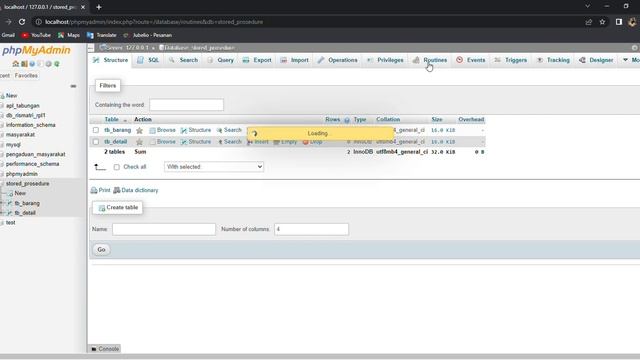
Task: Focus the Containing the word field
Action: (187, 105)
